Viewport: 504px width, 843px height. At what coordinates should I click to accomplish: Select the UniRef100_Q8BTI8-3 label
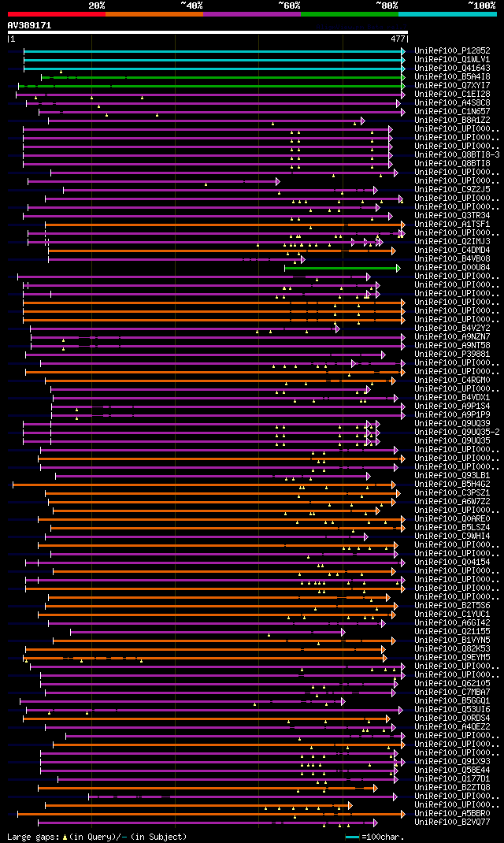457,155
